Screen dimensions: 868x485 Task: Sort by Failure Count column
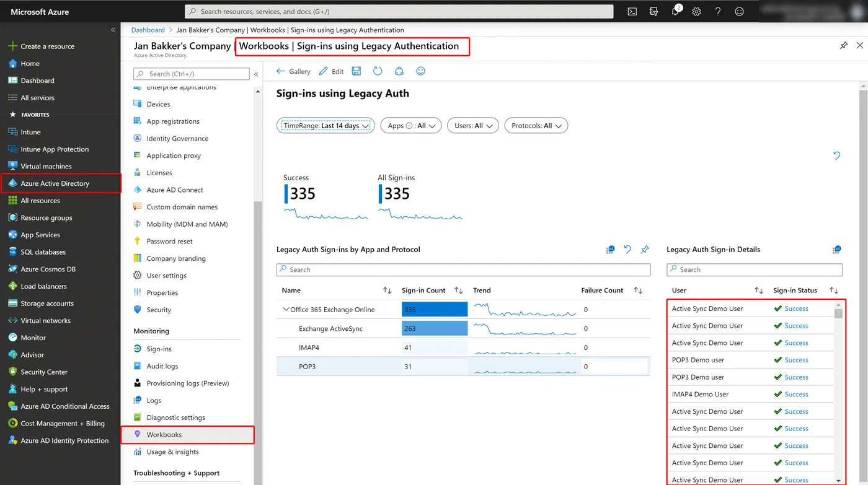point(638,291)
